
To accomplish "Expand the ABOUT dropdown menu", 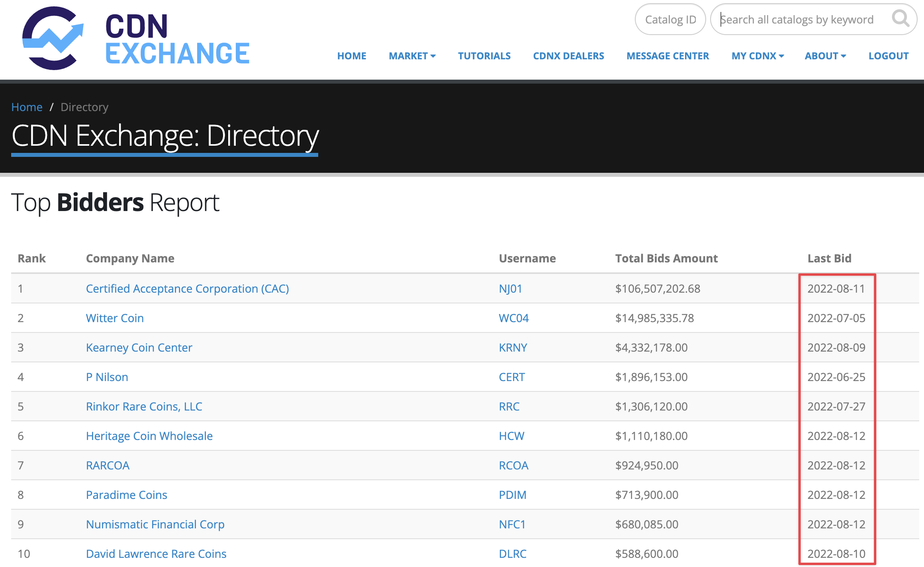I will tap(825, 56).
